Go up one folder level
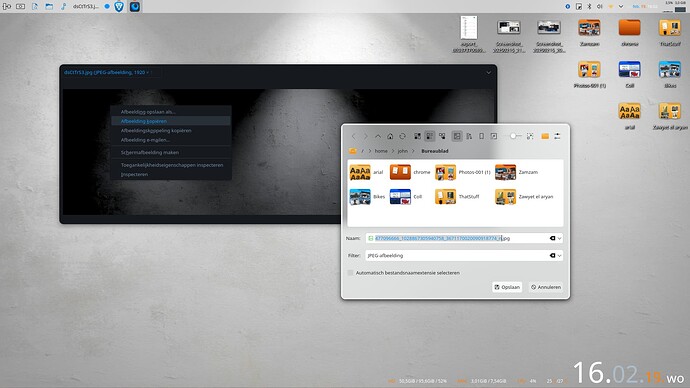The width and height of the screenshot is (690, 388). pos(378,136)
